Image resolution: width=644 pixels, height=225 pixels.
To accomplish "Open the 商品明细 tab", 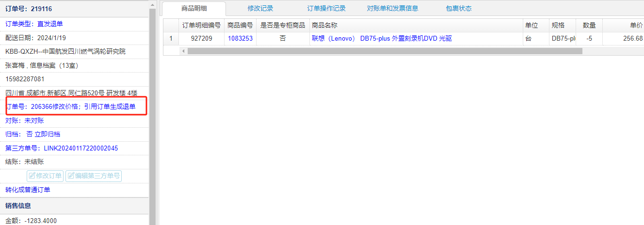I will tap(193, 8).
